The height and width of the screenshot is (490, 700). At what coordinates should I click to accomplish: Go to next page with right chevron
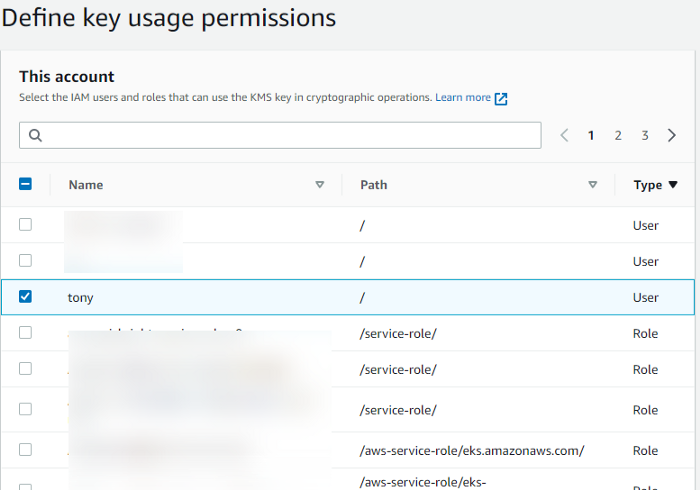(x=672, y=136)
